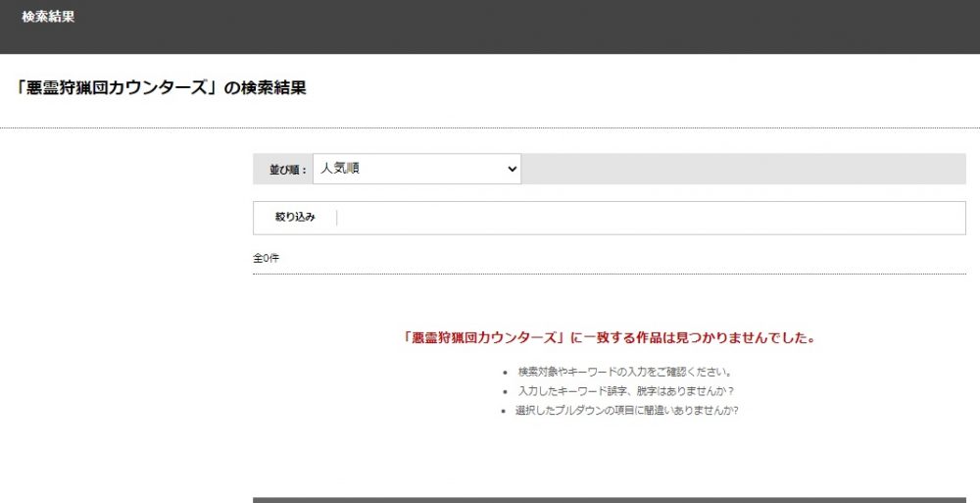Click the 「悪霊狩猟団カウンターズ」の検索結果 heading
Image resolution: width=980 pixels, height=503 pixels.
click(160, 87)
